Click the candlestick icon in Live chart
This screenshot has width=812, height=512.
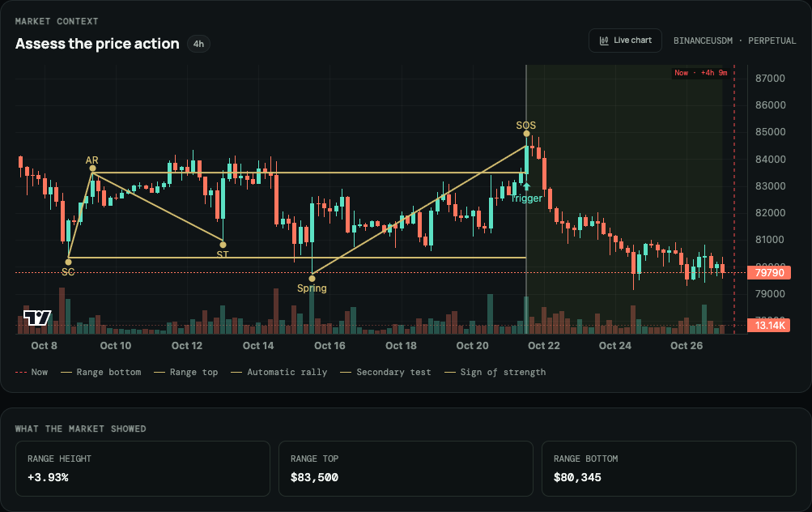[604, 41]
